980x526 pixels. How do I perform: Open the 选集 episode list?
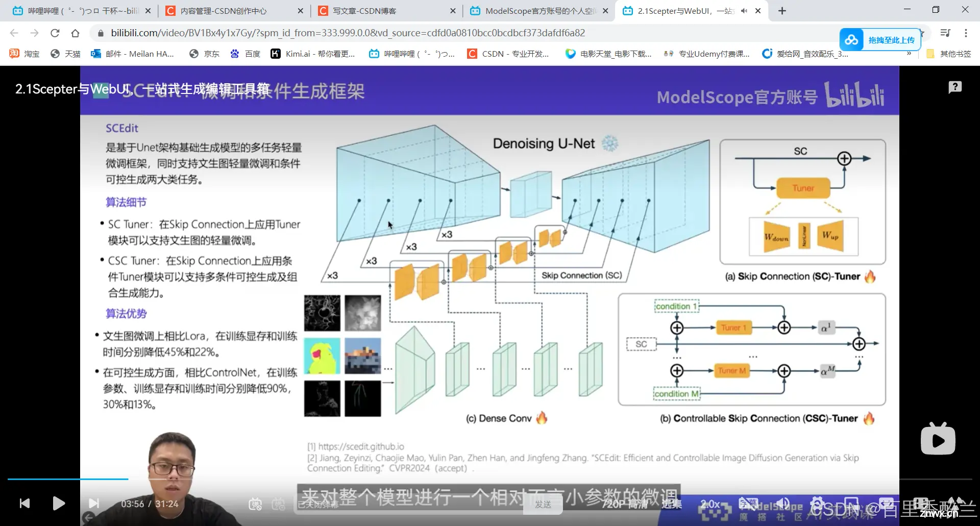tap(672, 505)
